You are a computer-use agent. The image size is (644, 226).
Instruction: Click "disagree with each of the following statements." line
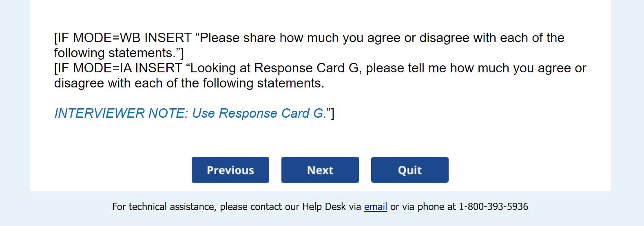tap(189, 83)
